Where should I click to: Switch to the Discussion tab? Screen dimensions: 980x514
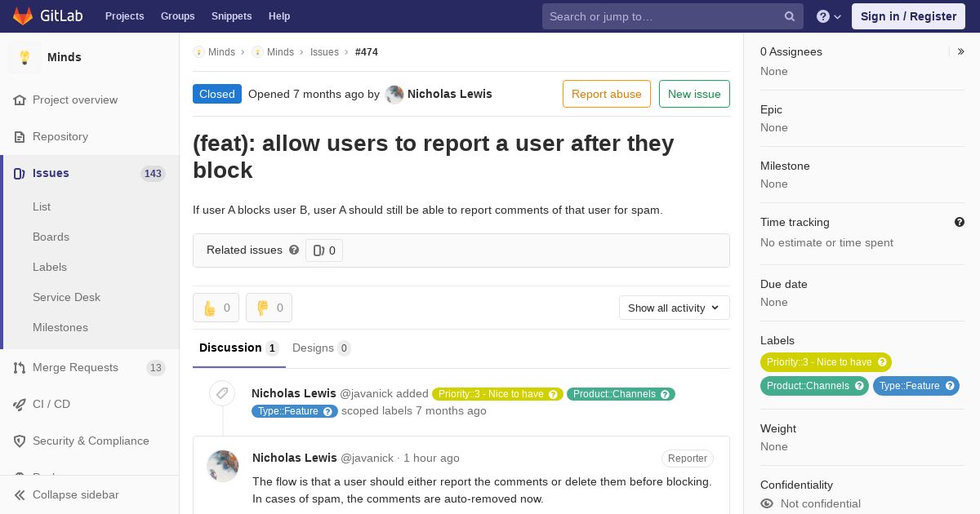(x=239, y=348)
